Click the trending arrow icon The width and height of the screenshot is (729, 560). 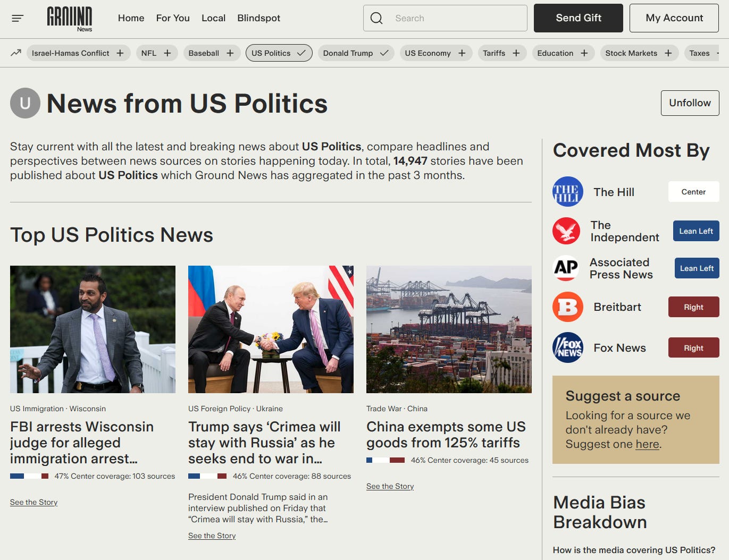click(x=16, y=53)
